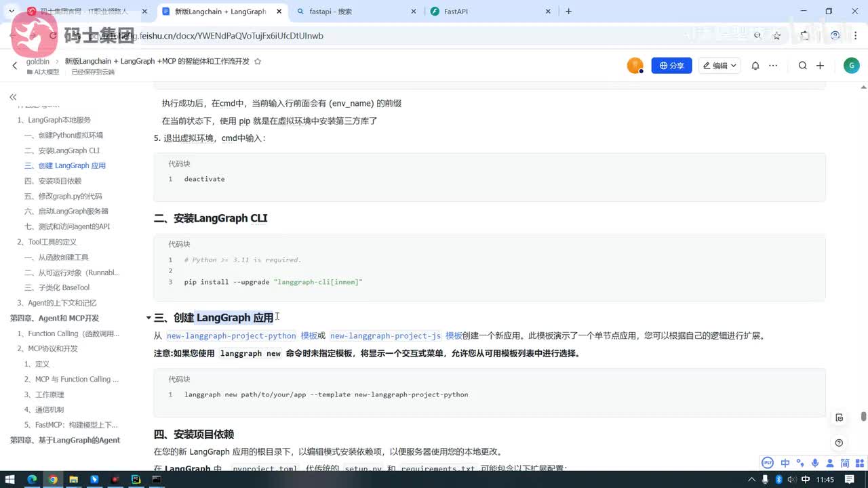
Task: Click the deactivate code line
Action: 204,179
